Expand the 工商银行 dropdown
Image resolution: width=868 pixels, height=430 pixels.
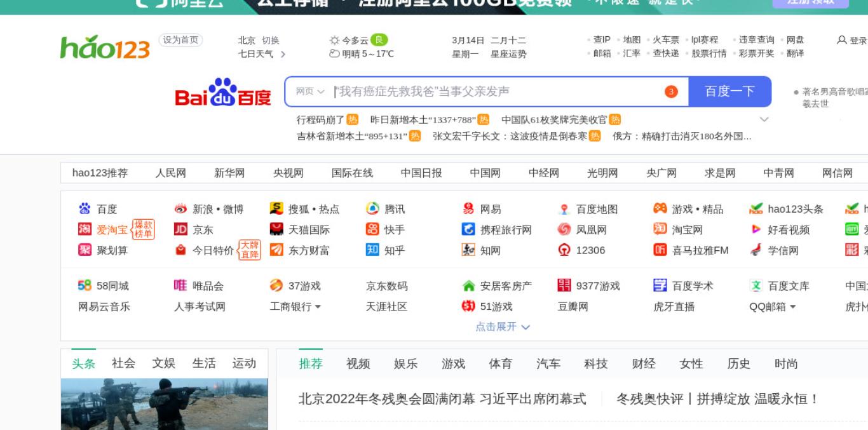tap(318, 307)
